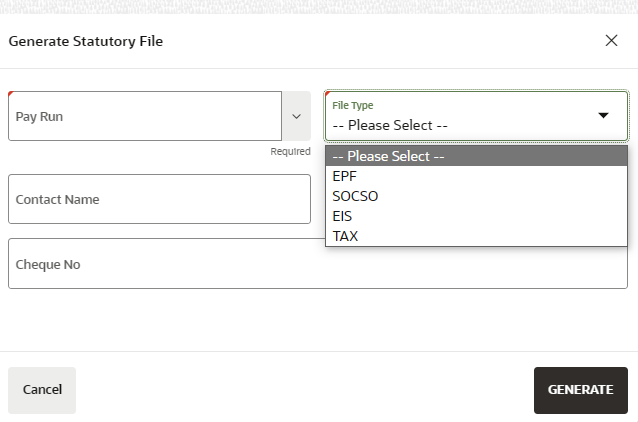Collapse the File Type dropdown arrow
This screenshot has height=422, width=638.
[x=603, y=116]
